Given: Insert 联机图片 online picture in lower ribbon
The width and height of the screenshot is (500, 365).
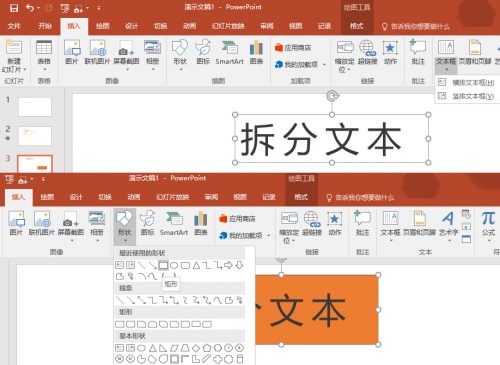Looking at the screenshot, I should pyautogui.click(x=42, y=223).
